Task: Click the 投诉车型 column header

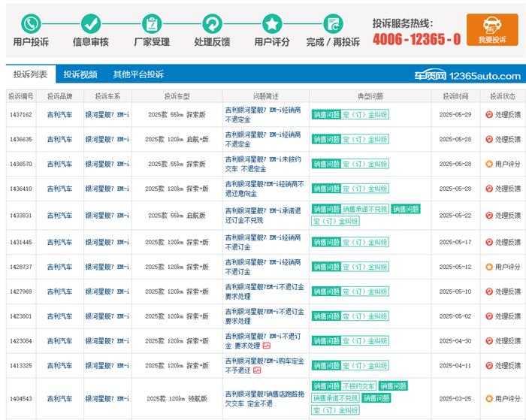Action: tap(177, 97)
